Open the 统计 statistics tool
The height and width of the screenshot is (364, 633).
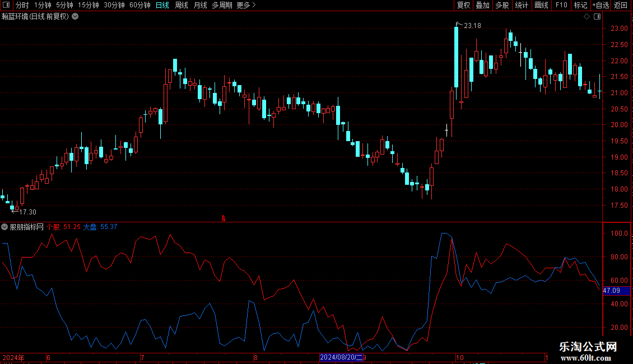(522, 5)
